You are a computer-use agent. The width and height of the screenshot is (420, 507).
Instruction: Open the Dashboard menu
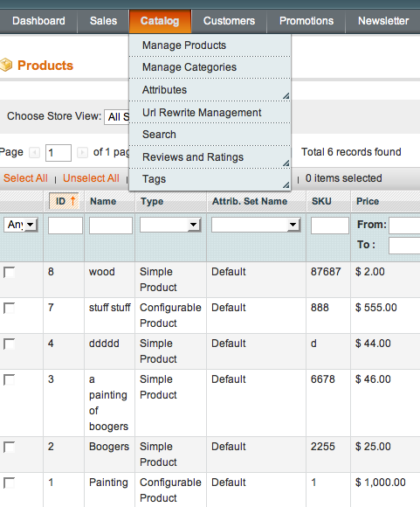[38, 21]
